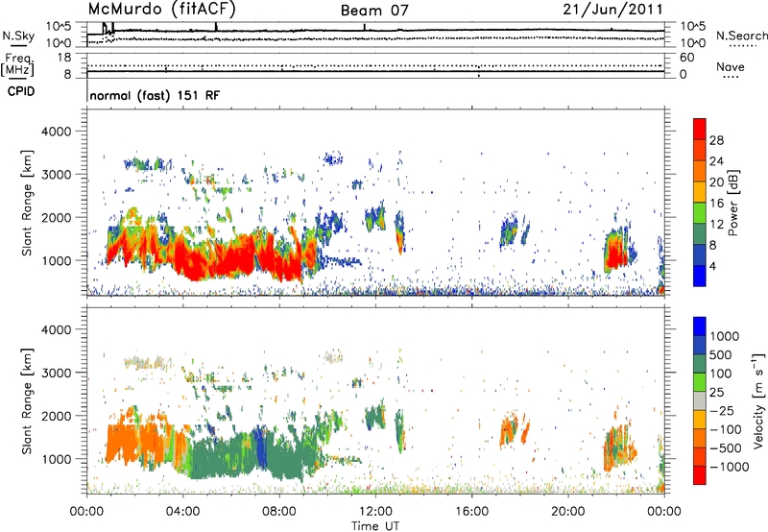Click velocity colorbar label '-1000'

click(730, 467)
